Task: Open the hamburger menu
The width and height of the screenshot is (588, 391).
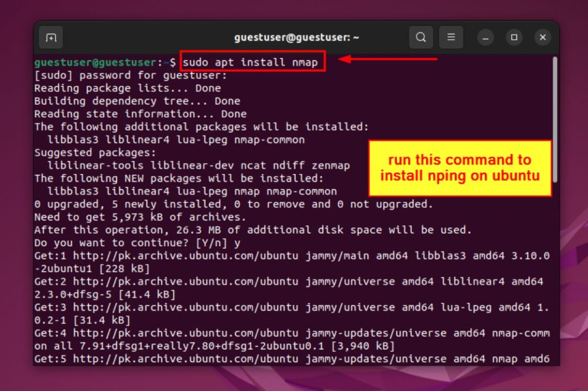Action: click(x=451, y=37)
